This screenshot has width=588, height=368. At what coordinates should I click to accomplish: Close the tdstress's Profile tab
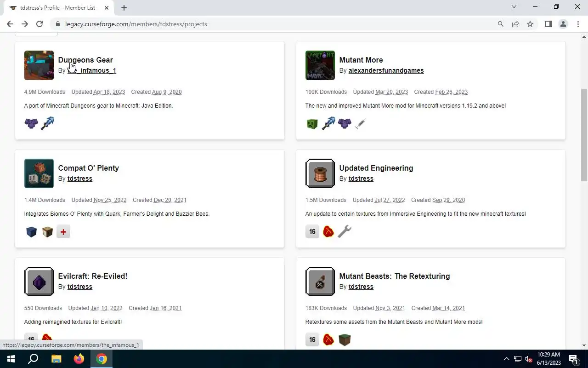(x=107, y=8)
